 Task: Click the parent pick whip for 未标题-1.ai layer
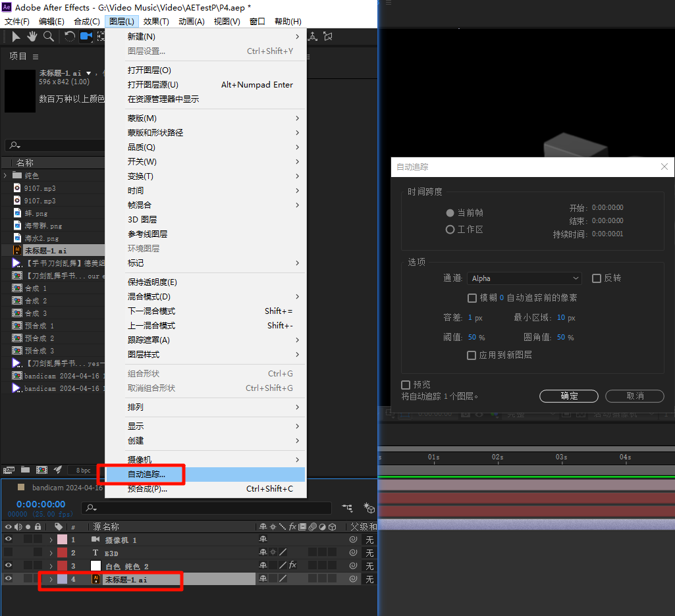(x=353, y=579)
